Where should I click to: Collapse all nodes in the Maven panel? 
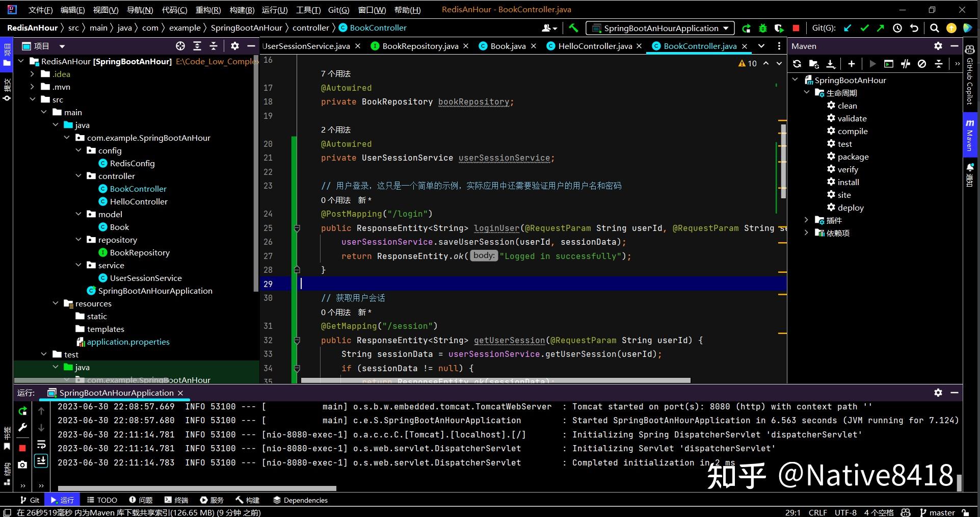939,64
